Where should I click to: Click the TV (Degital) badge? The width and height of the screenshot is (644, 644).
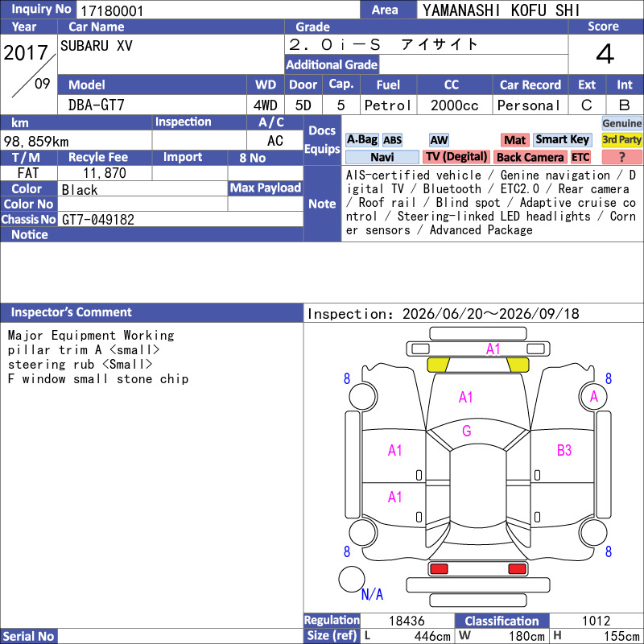click(456, 157)
